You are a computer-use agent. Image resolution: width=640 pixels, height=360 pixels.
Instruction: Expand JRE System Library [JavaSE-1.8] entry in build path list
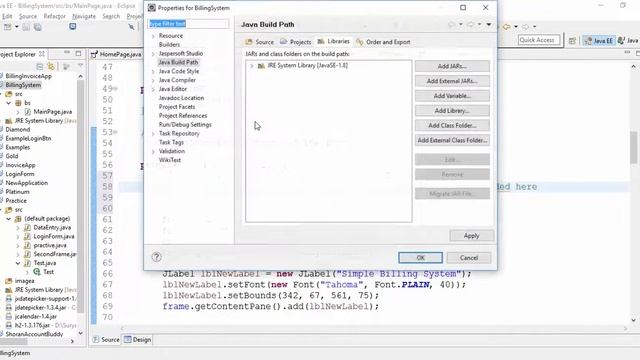coord(252,66)
